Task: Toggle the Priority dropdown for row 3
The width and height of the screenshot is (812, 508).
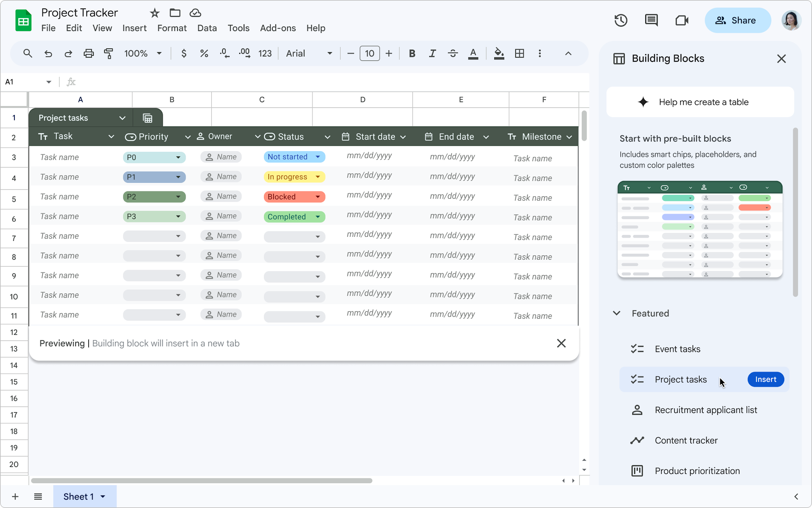Action: (x=178, y=157)
